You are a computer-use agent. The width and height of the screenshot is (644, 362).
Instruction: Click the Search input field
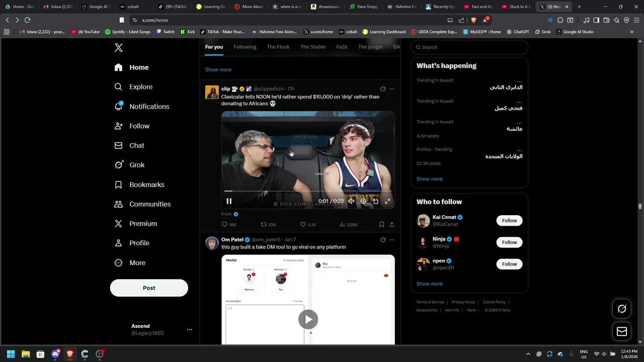tap(469, 47)
